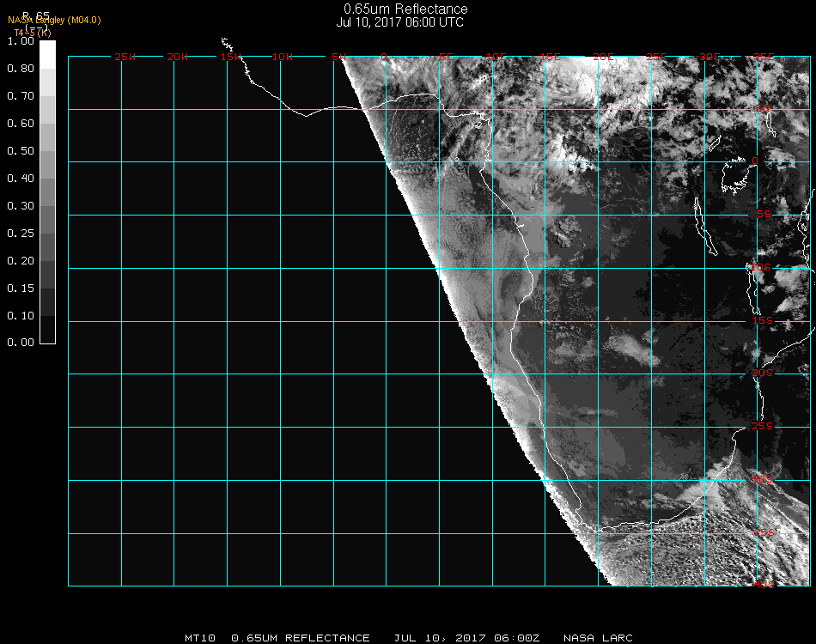Click the 'JUL 10, 2017 06:00Z' footer text
816x644 pixels.
[x=466, y=638]
